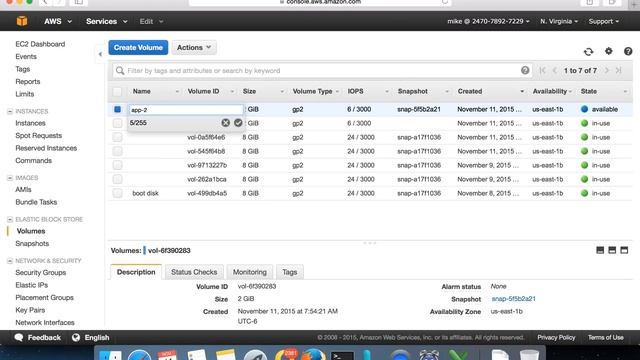
Task: Open the N. Virginia region dropdown
Action: (x=559, y=21)
